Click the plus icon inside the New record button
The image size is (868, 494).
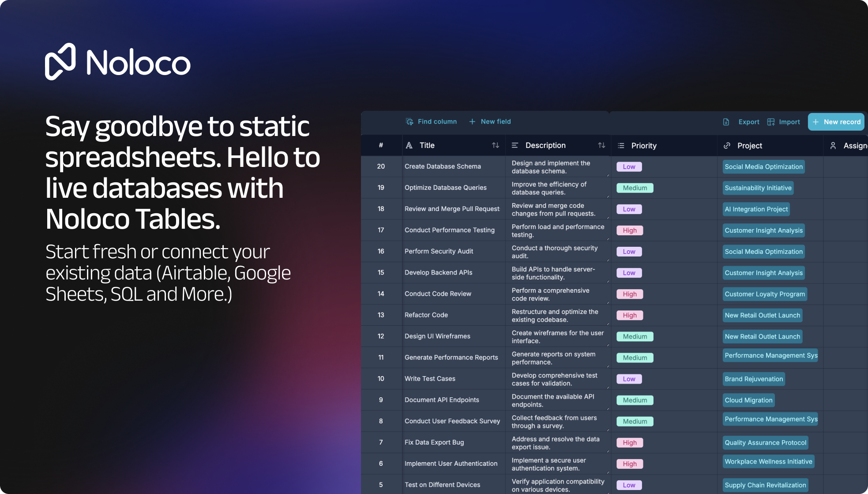pyautogui.click(x=816, y=121)
